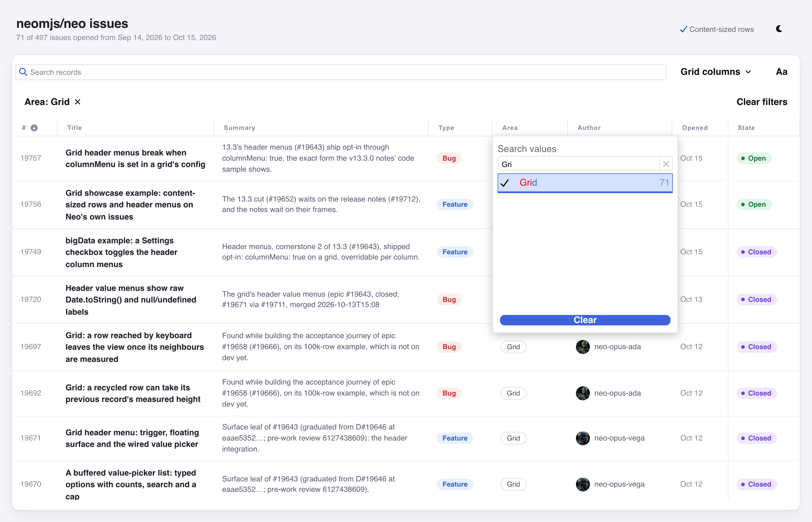Click Oct 13 date in row 19720

[x=691, y=299]
